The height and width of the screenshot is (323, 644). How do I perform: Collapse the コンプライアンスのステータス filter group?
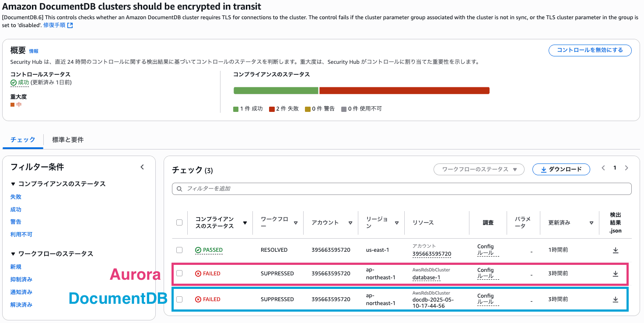click(x=13, y=184)
